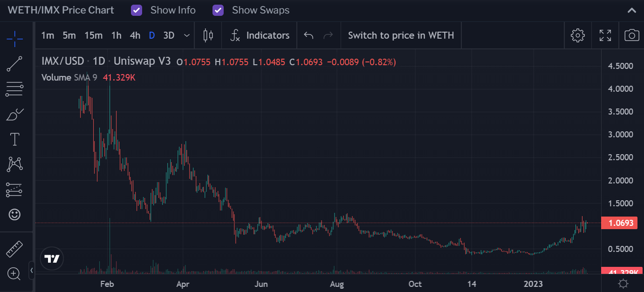Open the emoji sticker tool
Screen dimensions: 644x292
pyautogui.click(x=14, y=215)
